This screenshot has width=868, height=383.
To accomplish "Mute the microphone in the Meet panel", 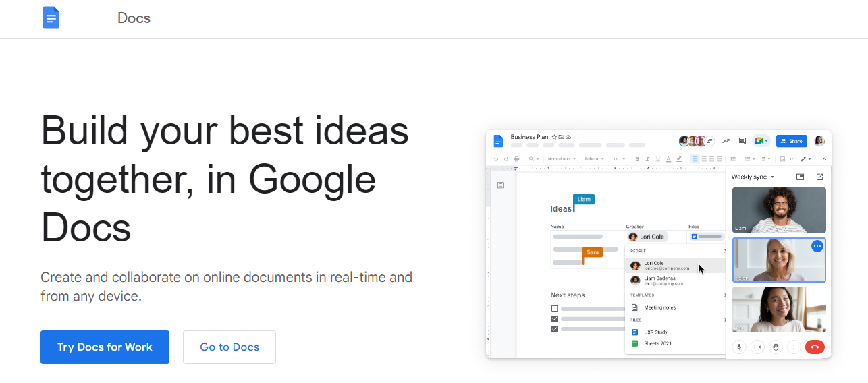I will pos(739,347).
